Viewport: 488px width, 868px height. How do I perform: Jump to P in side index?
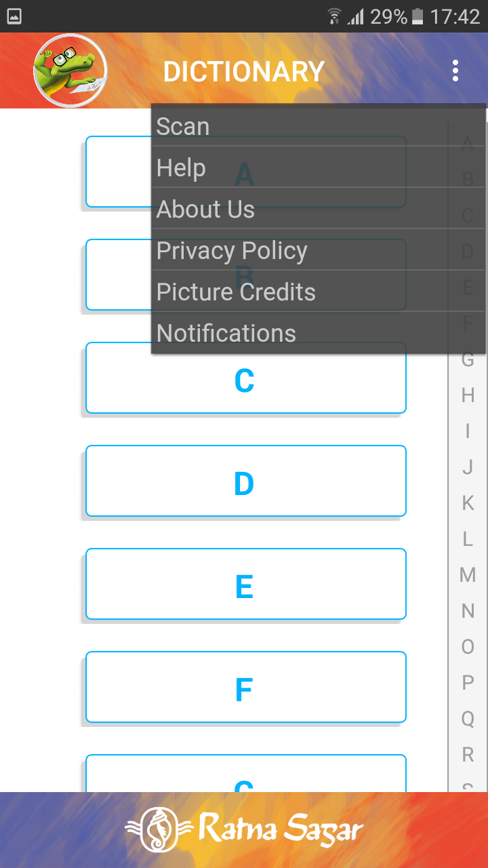[x=468, y=683]
